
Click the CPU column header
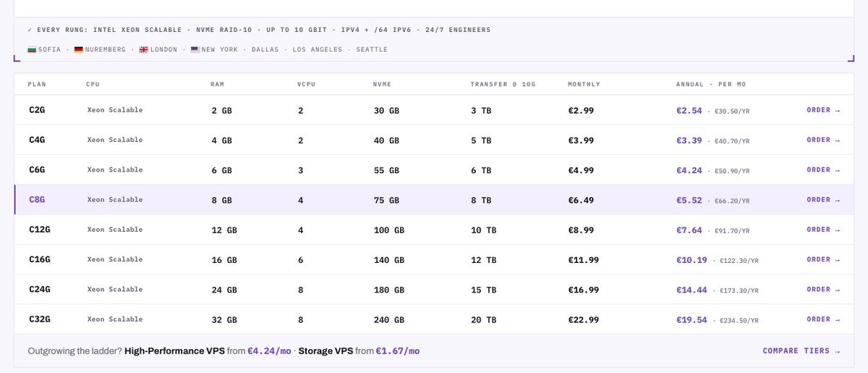93,84
